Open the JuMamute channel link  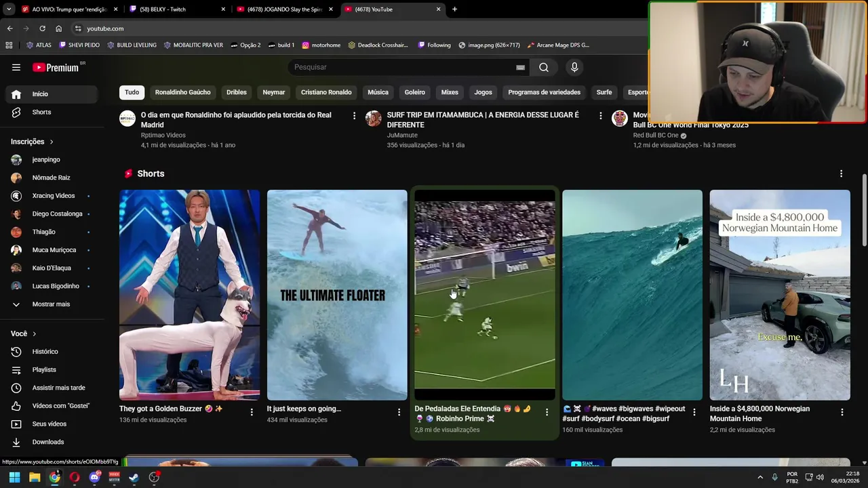[x=402, y=135]
